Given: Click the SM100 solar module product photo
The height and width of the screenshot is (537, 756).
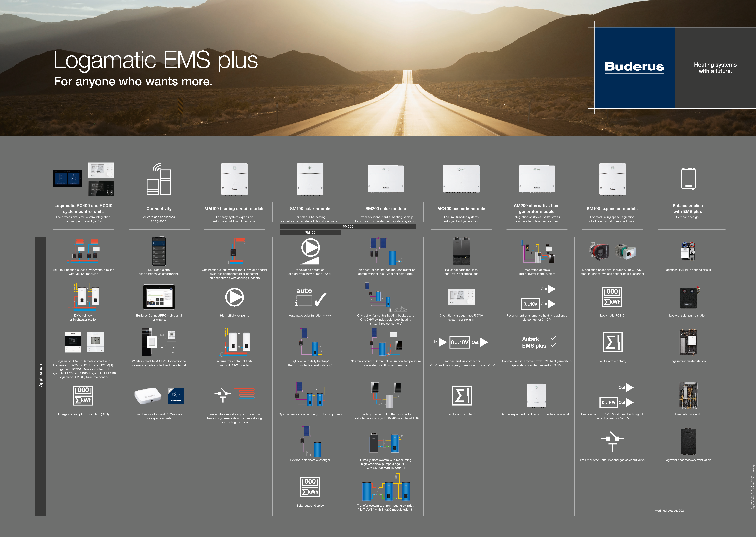Looking at the screenshot, I should click(310, 179).
